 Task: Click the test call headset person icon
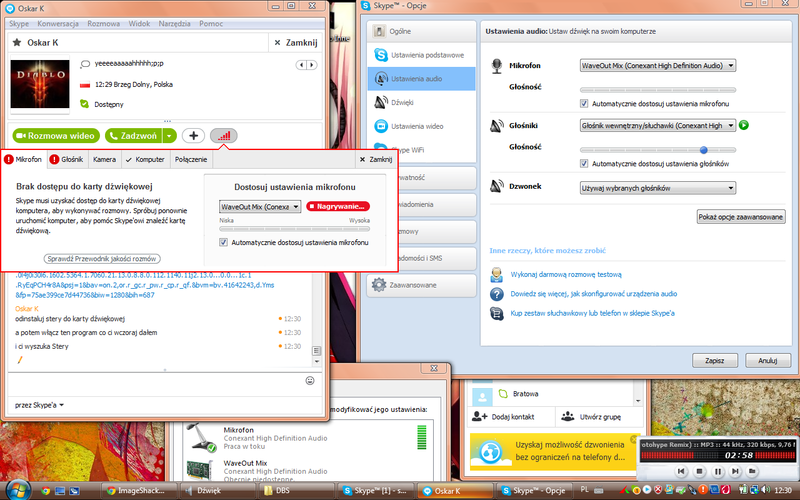coord(496,274)
